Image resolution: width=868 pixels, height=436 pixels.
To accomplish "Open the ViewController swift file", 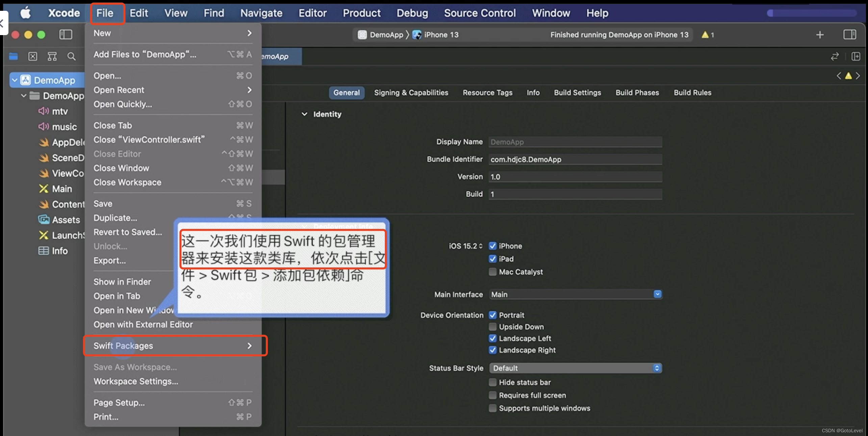I will click(x=61, y=173).
